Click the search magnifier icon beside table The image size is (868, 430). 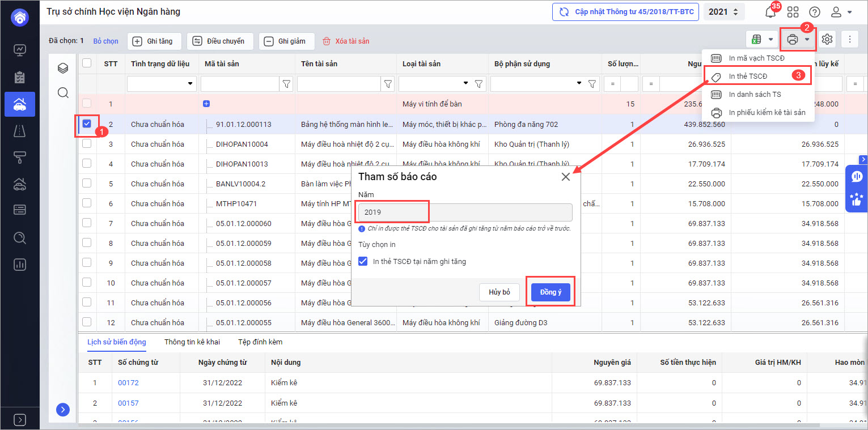(x=63, y=92)
